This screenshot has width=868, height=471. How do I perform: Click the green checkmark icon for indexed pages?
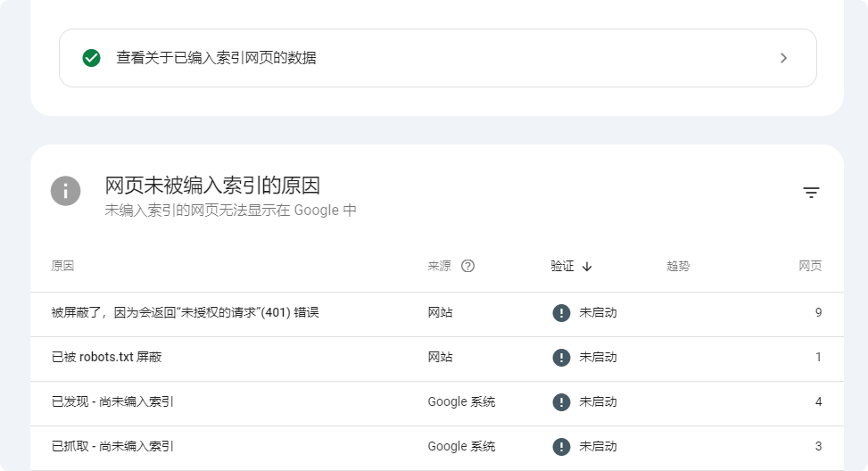(x=91, y=58)
